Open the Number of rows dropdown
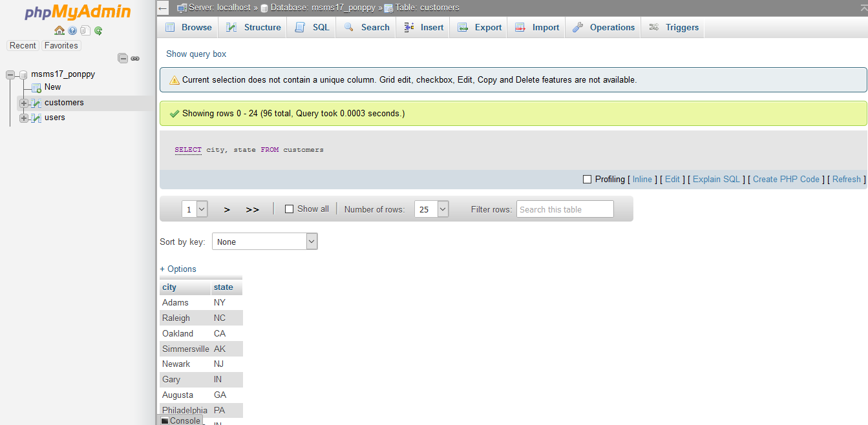The image size is (868, 425). coord(431,209)
